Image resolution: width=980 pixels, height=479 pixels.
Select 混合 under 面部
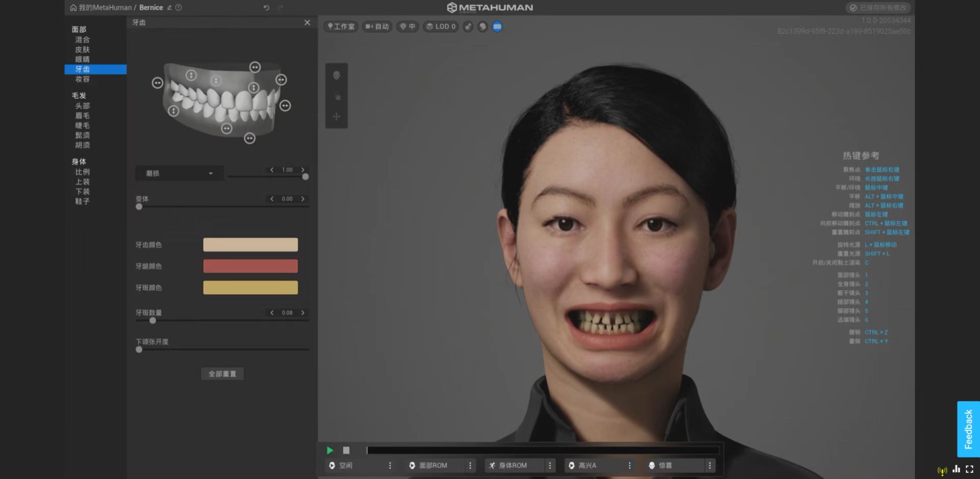click(x=83, y=39)
